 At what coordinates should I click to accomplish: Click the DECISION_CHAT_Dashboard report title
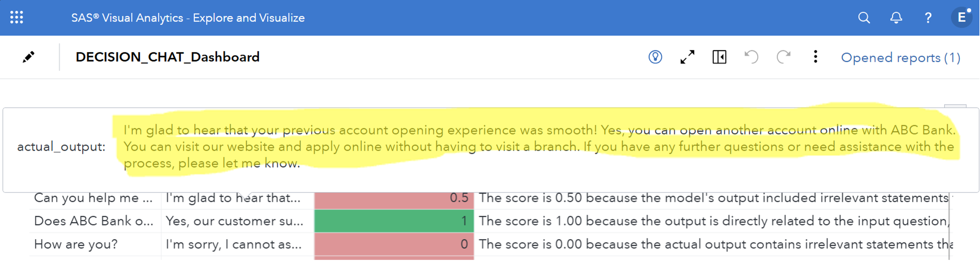[167, 57]
